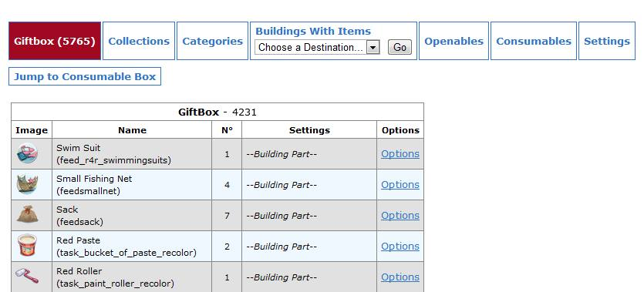Viewport: 644px width, 292px height.
Task: Click the dropdown arrow beside destination selector
Action: pyautogui.click(x=373, y=48)
